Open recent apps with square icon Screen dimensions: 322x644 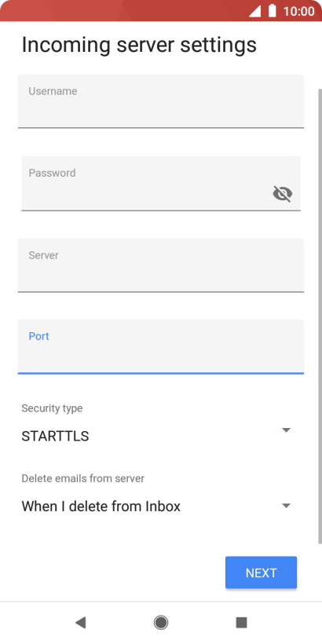click(x=242, y=623)
